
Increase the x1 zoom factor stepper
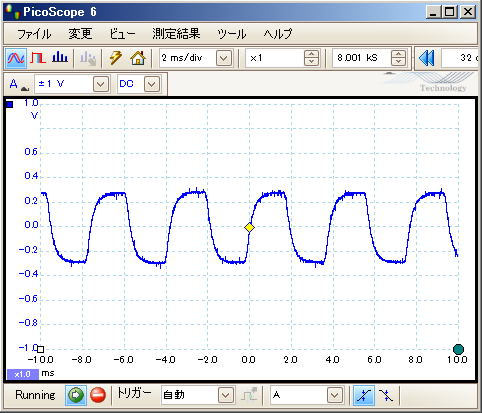pos(311,55)
